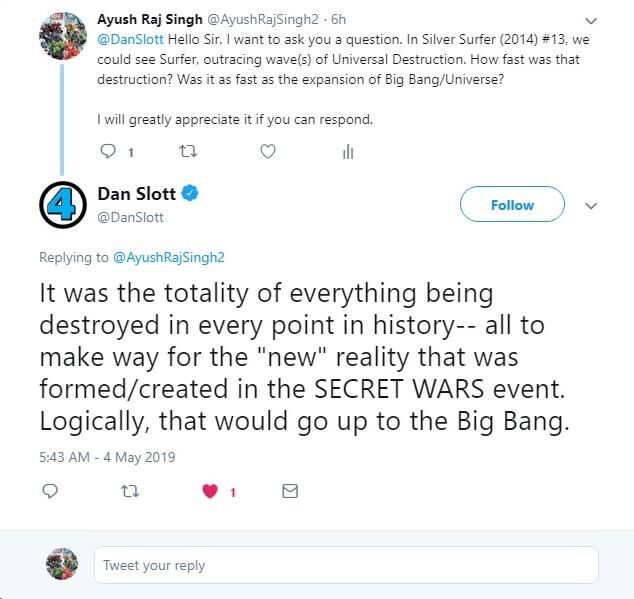Type in the Tweet your reply field
The height and width of the screenshot is (599, 634).
345,565
